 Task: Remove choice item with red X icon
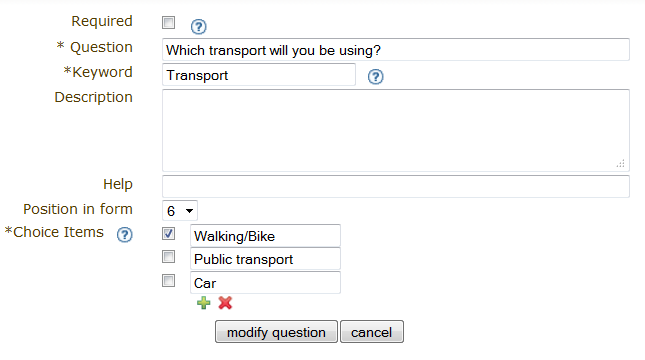pyautogui.click(x=225, y=303)
